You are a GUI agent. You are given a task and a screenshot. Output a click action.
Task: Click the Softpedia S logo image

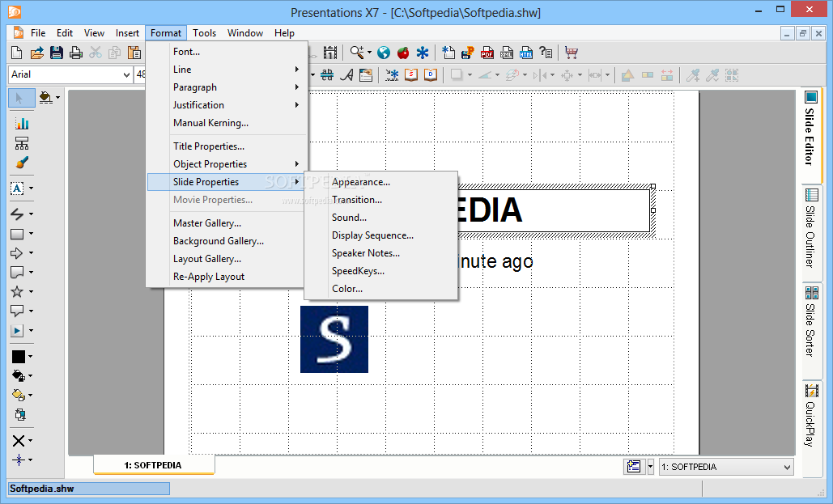coord(334,339)
